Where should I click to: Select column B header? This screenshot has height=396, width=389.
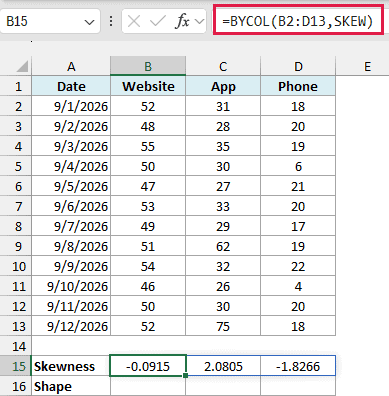pyautogui.click(x=148, y=66)
